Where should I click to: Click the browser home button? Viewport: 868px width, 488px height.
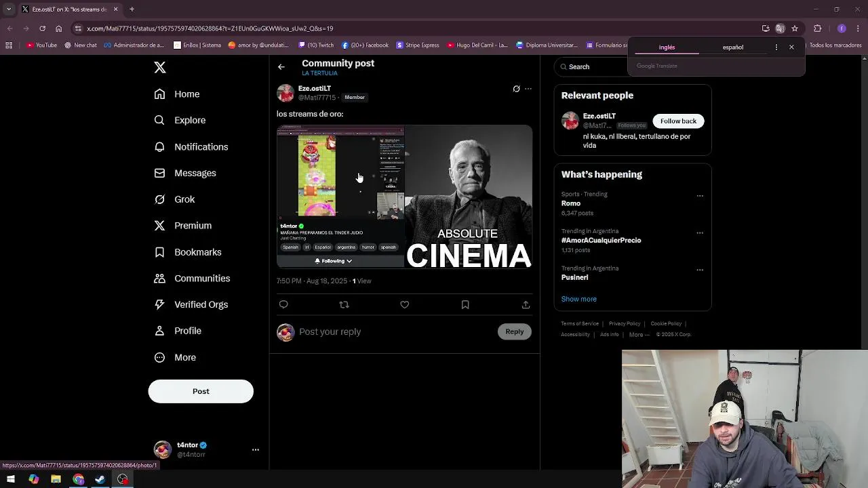click(58, 28)
